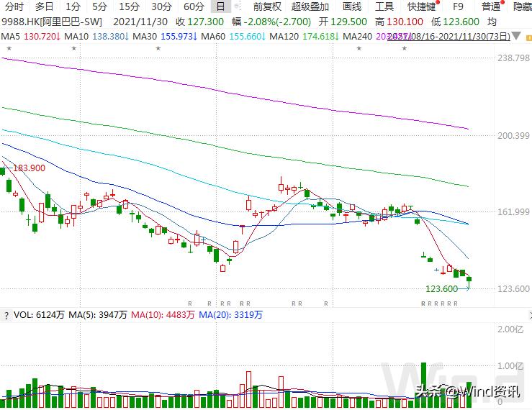Open the 工具 tools menu

point(384,6)
